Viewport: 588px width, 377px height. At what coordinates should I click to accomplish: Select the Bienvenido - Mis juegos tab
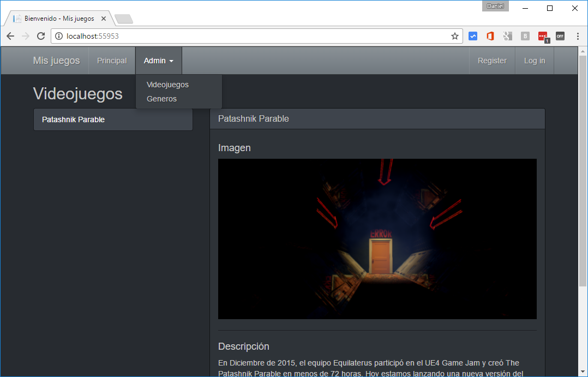click(59, 19)
